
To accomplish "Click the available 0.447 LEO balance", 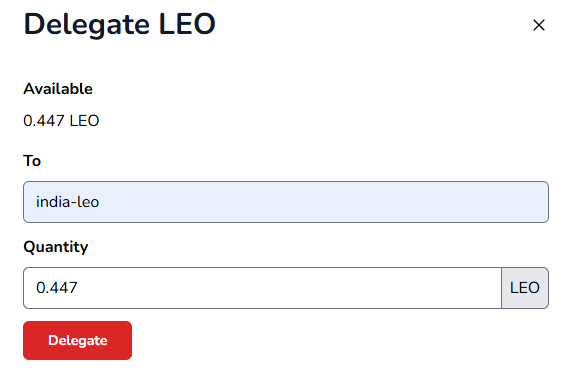I will click(61, 121).
